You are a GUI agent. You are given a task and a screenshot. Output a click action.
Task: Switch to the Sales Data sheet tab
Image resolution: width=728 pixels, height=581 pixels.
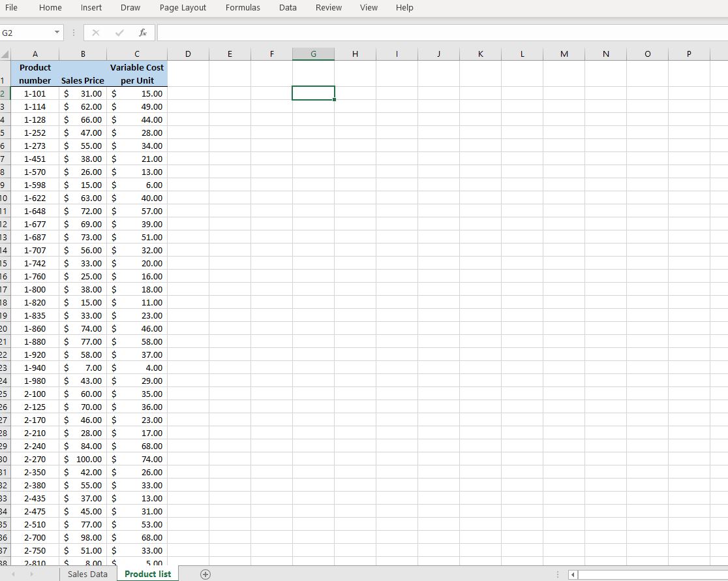87,574
